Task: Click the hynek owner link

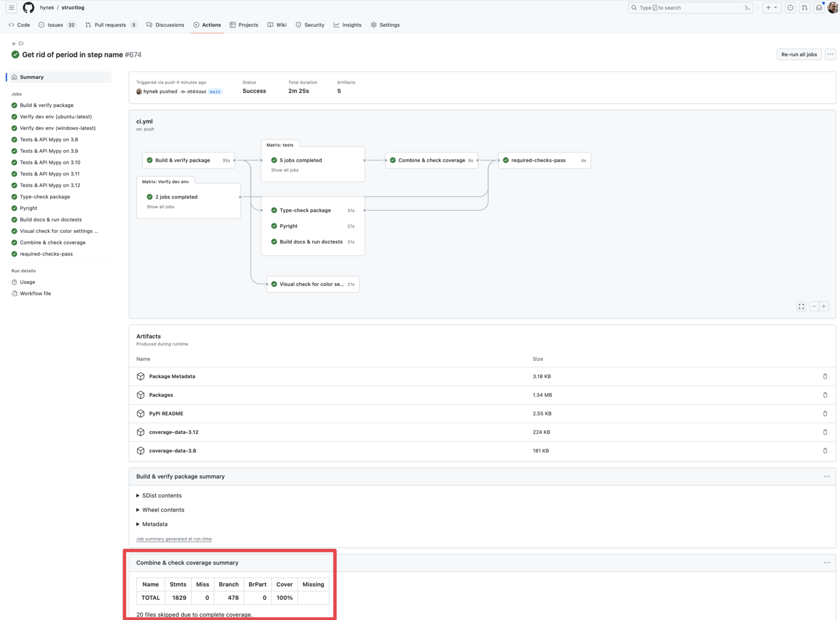Action: [x=47, y=8]
